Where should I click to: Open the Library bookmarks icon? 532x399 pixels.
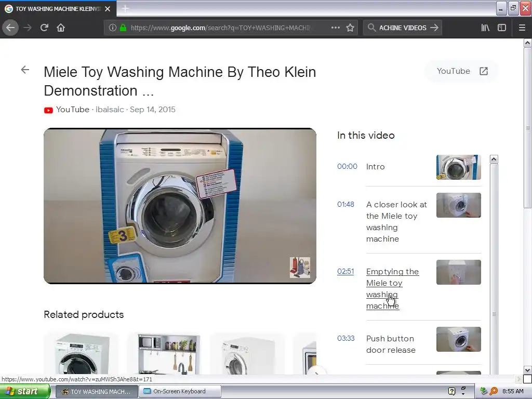click(x=485, y=28)
